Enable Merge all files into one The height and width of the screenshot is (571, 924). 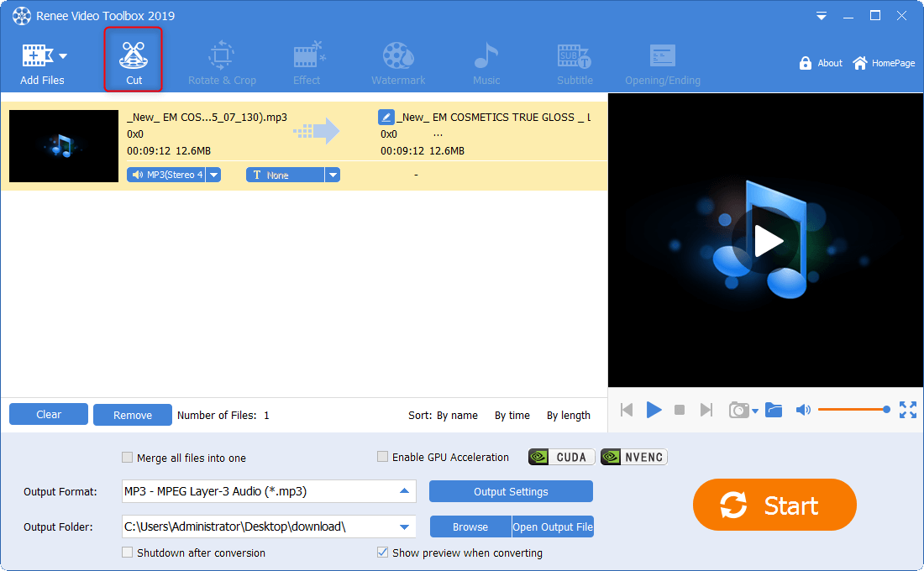click(x=128, y=458)
